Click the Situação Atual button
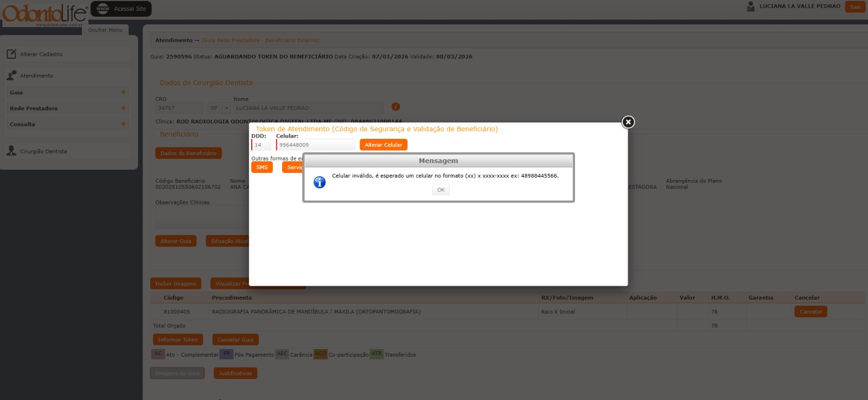This screenshot has width=868, height=400. pyautogui.click(x=228, y=241)
